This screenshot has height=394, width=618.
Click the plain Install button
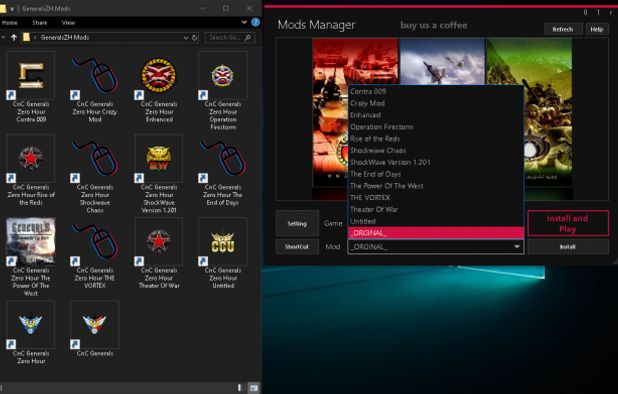click(568, 247)
